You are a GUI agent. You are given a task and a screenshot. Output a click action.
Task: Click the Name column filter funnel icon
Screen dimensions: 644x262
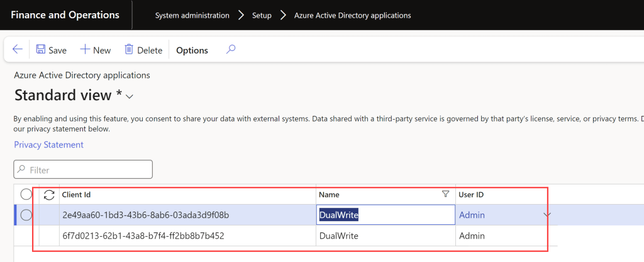(x=446, y=195)
